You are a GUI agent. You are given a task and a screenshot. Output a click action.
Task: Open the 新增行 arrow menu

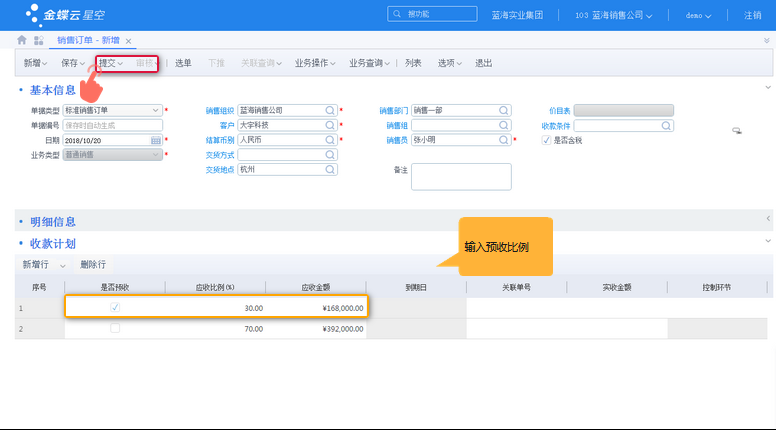click(x=62, y=266)
